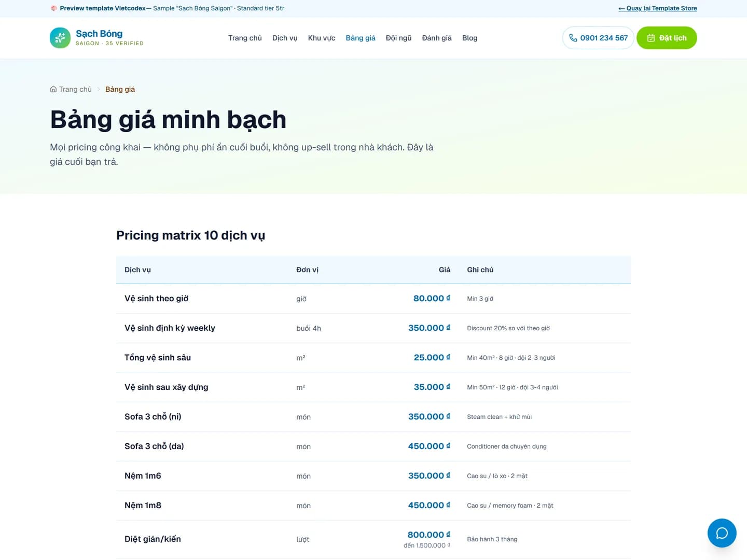Viewport: 747px width, 560px height.
Task: Open the Dịch vụ menu item
Action: point(285,38)
